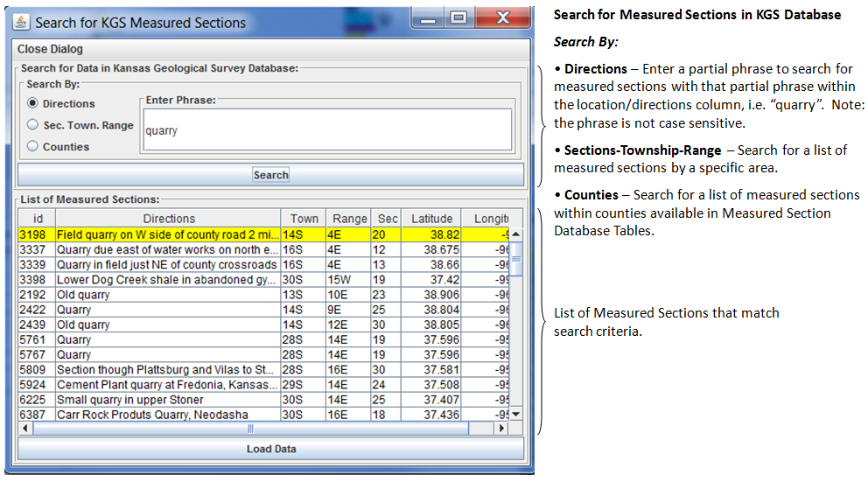Screen dimensions: 868x482
Task: Click Town cell 30S in row 3398
Action: [304, 279]
